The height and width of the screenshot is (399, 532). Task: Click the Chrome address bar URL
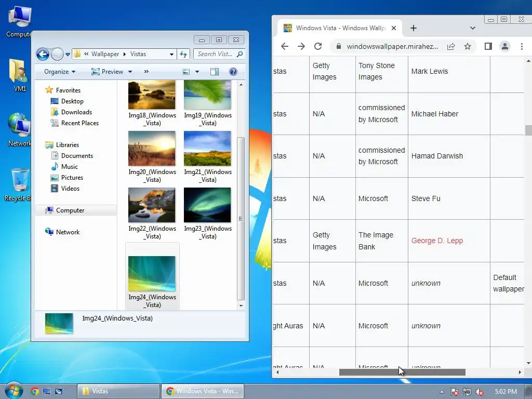point(393,46)
